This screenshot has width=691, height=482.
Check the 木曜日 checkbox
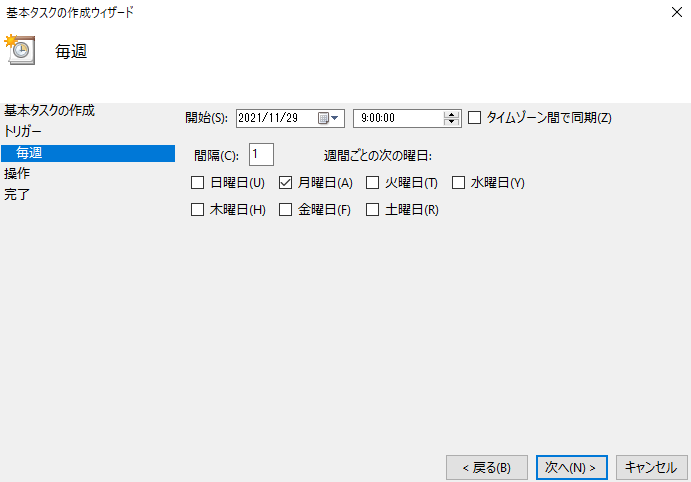coord(197,209)
